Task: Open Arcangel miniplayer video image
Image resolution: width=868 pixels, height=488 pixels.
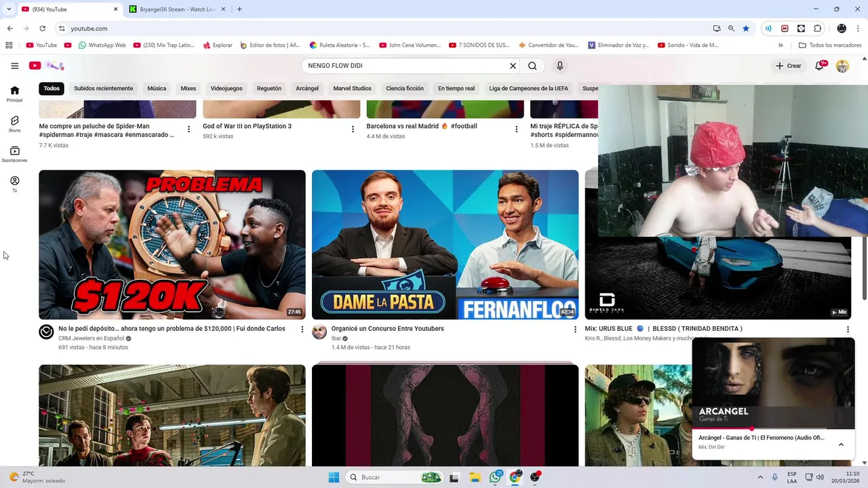Action: [x=773, y=383]
